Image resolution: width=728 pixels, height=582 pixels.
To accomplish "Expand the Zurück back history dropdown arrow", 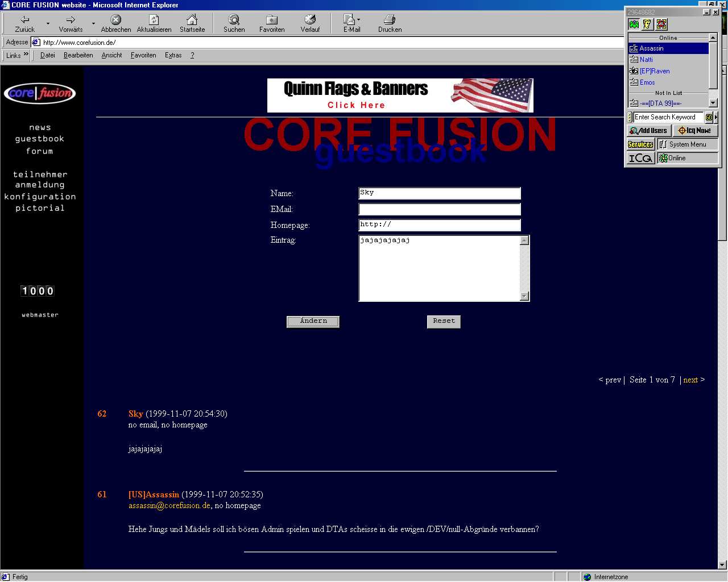I will [48, 24].
